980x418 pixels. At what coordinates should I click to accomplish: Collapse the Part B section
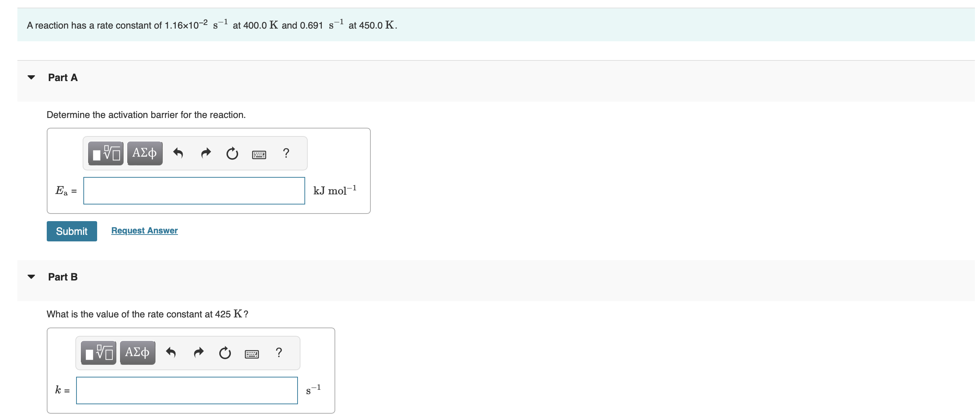click(x=32, y=276)
